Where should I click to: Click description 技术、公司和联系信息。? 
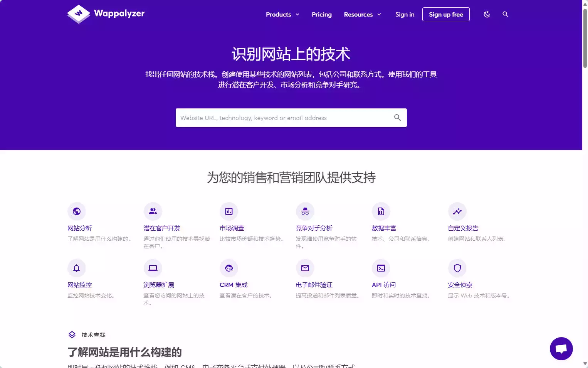click(x=402, y=239)
